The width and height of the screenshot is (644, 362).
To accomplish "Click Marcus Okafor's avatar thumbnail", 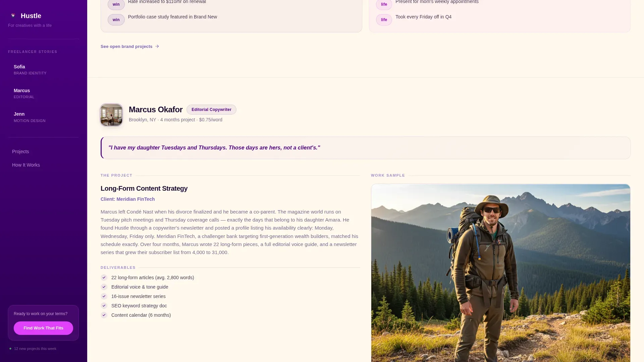I will coord(111,115).
